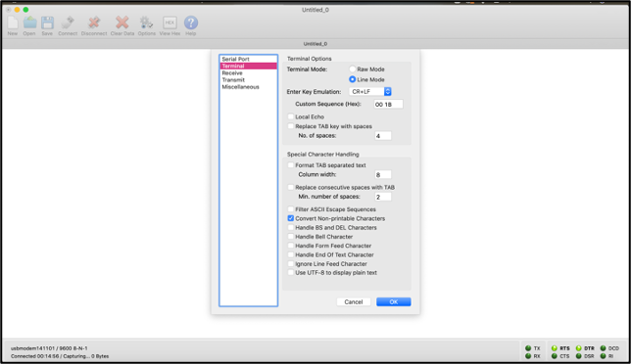Click the Custom Sequence (Hex) input field
The image size is (631, 364).
(x=388, y=104)
